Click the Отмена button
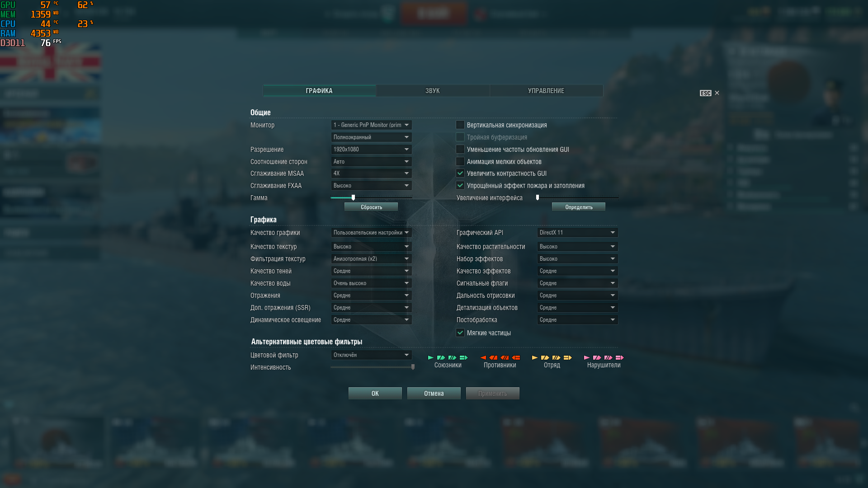Viewport: 868px width, 488px height. [434, 393]
